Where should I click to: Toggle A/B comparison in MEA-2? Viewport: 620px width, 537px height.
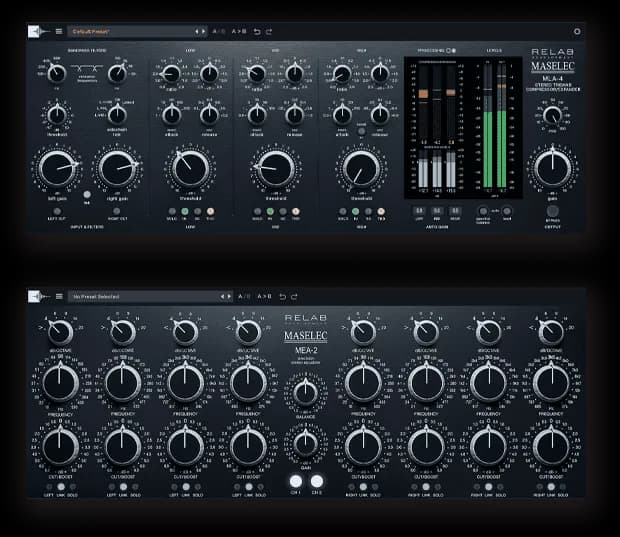(244, 296)
